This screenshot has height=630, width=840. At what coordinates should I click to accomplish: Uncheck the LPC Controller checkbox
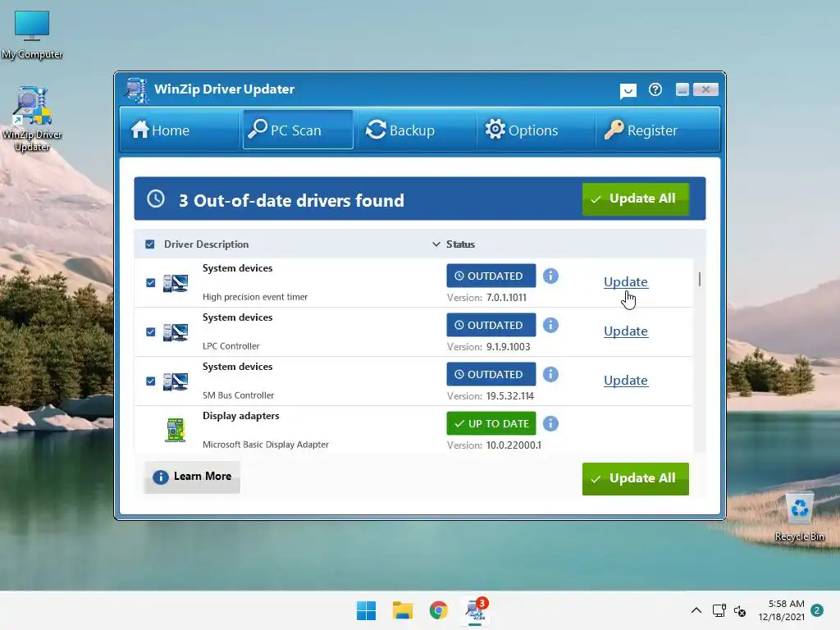pos(151,332)
